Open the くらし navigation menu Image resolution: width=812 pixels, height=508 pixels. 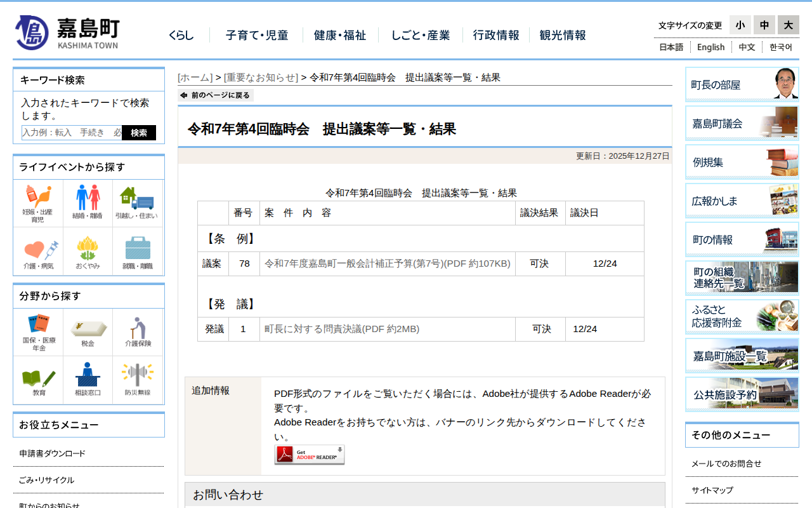pos(181,36)
